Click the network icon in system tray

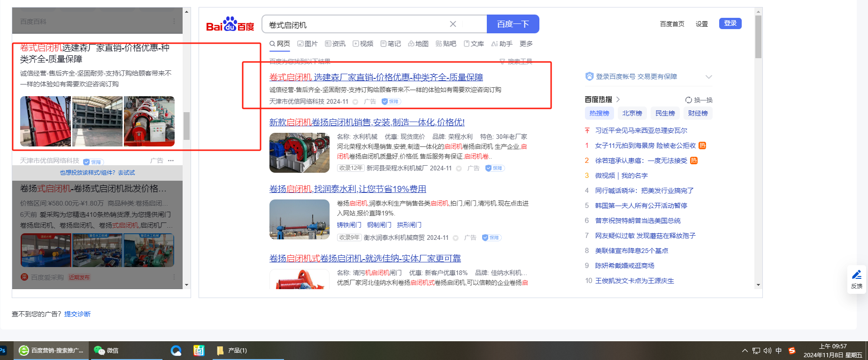756,351
